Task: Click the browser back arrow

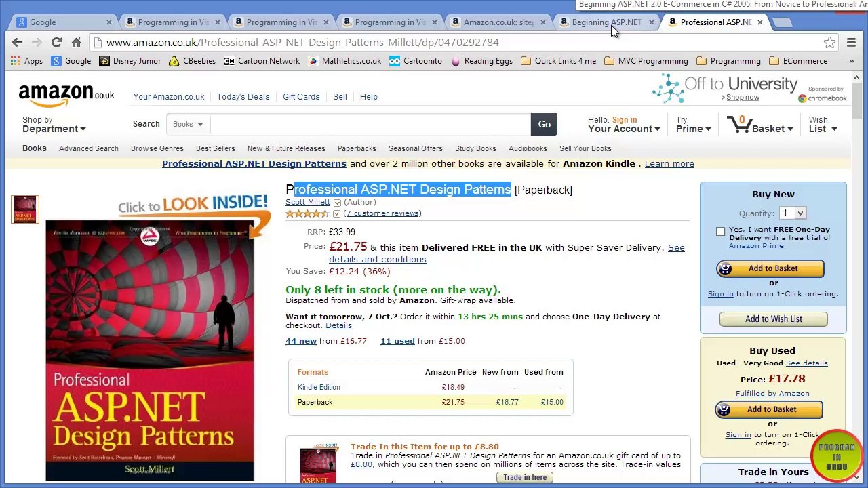Action: tap(17, 43)
